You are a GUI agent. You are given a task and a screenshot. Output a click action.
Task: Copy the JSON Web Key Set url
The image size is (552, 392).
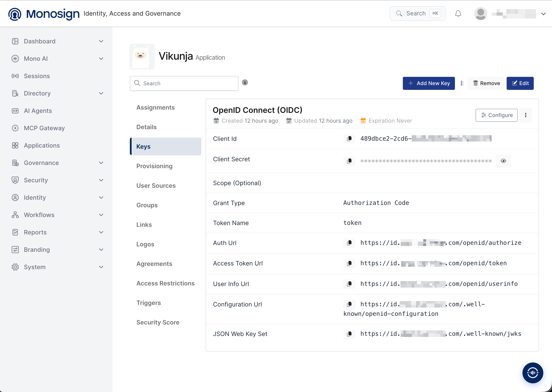tap(349, 334)
